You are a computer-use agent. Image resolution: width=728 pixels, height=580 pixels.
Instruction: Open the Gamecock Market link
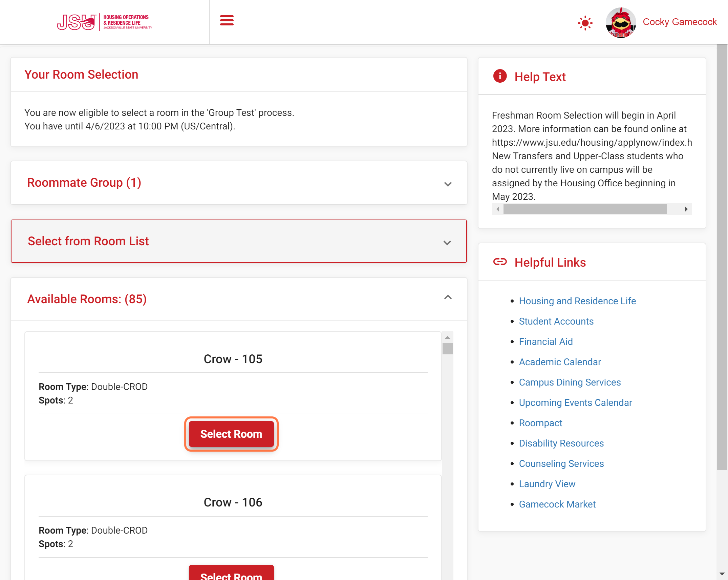point(557,504)
